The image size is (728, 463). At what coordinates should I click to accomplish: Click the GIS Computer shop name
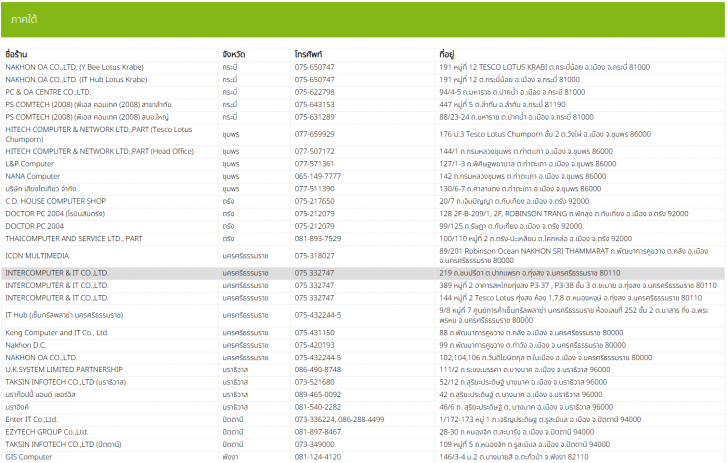[x=29, y=457]
